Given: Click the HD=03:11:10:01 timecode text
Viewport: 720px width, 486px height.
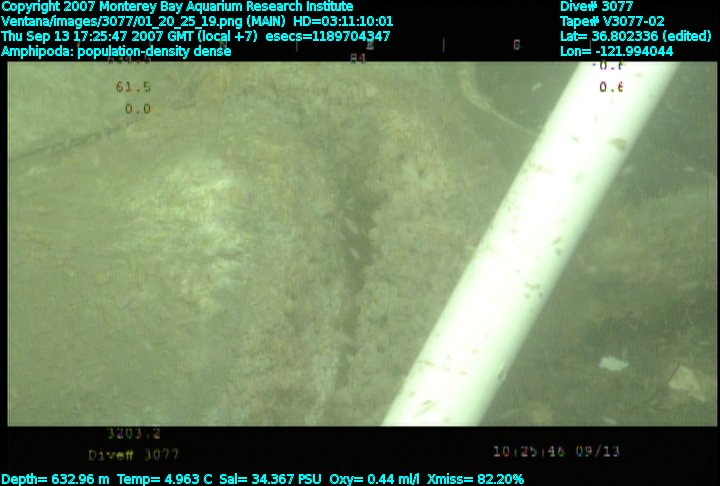Looking at the screenshot, I should coord(343,22).
